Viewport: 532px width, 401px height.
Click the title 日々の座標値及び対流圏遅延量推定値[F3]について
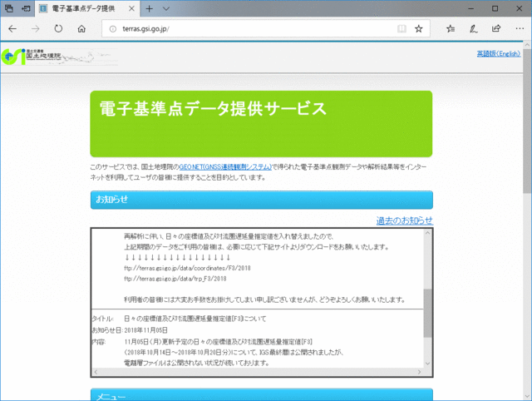pyautogui.click(x=195, y=319)
